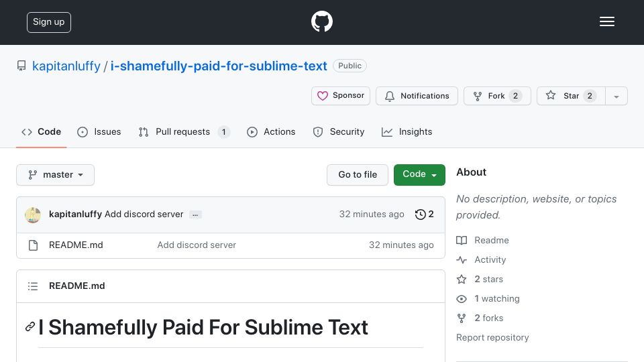644x362 pixels.
Task: Click kapitanluffy's avatar thumbnail
Action: click(33, 215)
